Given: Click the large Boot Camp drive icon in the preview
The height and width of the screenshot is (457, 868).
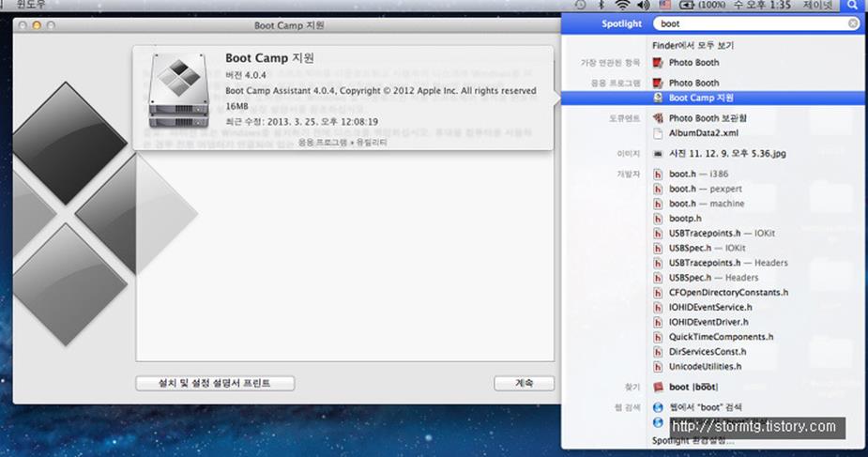Looking at the screenshot, I should pyautogui.click(x=178, y=91).
